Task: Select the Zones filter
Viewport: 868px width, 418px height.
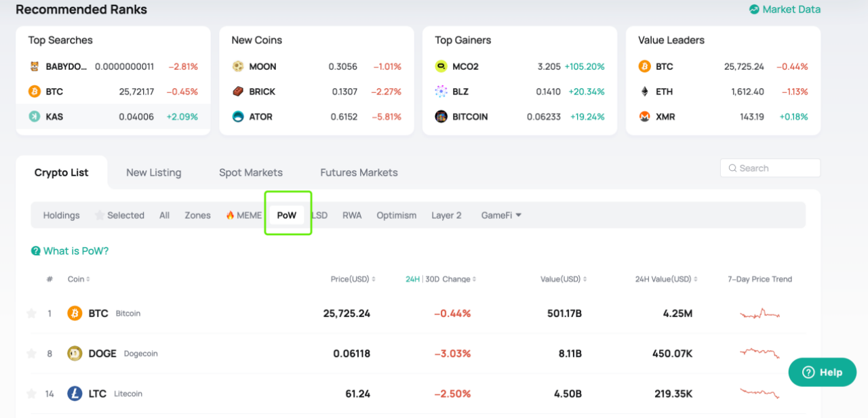Action: (x=198, y=215)
